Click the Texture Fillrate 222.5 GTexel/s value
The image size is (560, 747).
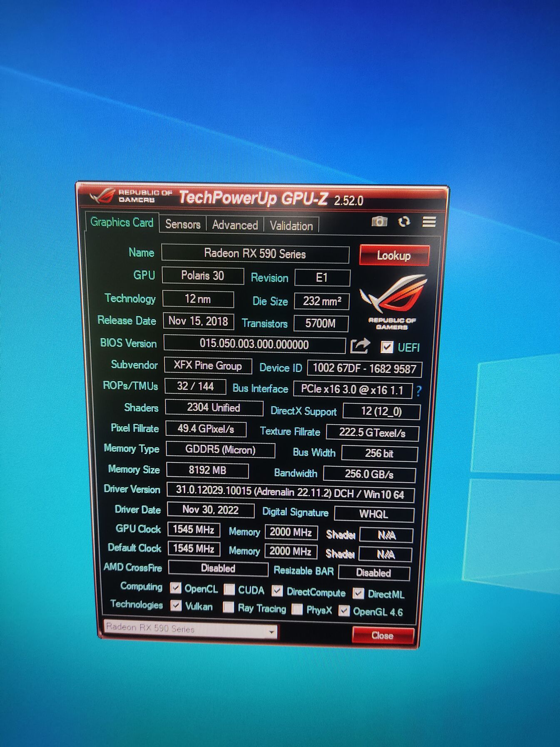(372, 433)
